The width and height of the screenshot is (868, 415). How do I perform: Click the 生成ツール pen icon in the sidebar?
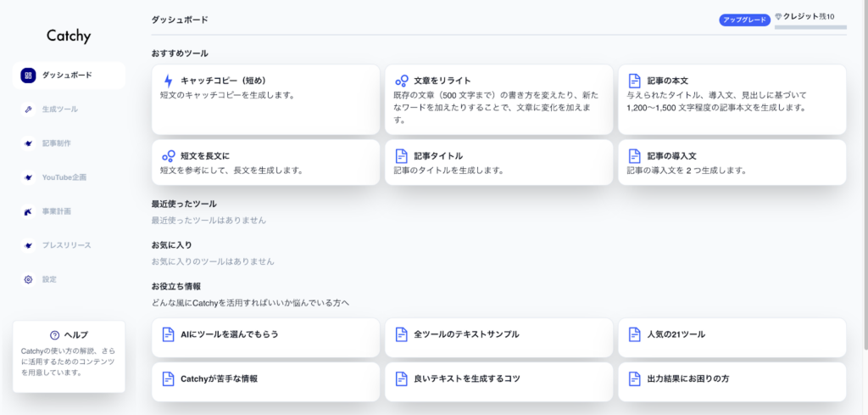(28, 109)
